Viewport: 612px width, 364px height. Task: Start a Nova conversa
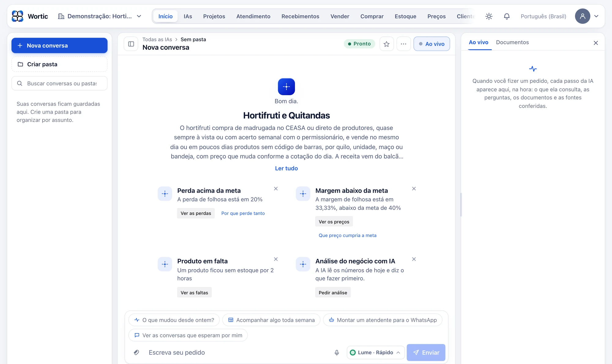point(59,46)
